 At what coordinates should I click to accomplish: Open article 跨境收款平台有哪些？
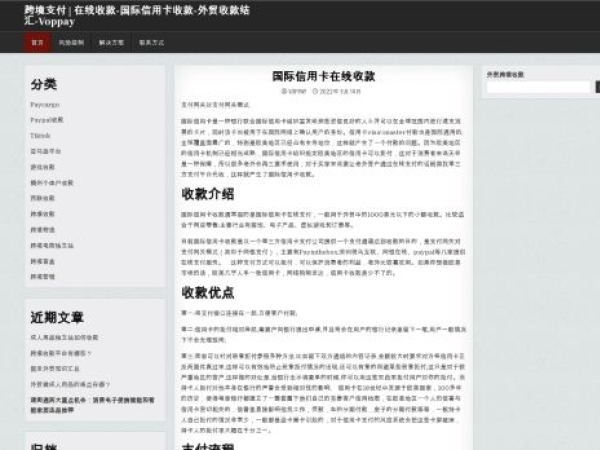61,353
